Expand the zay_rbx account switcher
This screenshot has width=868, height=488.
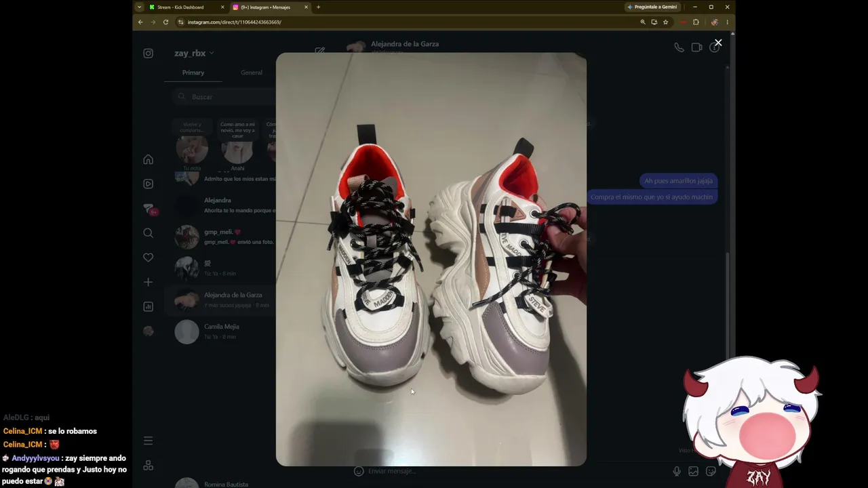[x=194, y=53]
